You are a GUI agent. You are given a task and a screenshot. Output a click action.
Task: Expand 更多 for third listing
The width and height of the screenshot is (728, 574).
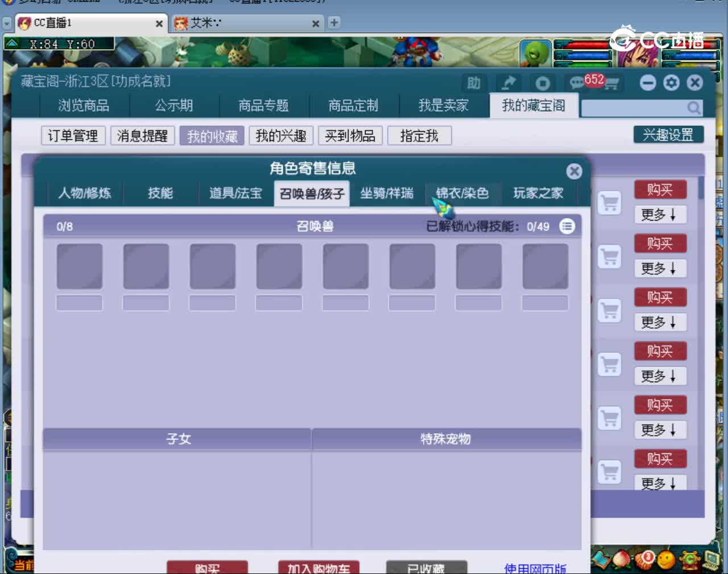tap(660, 322)
